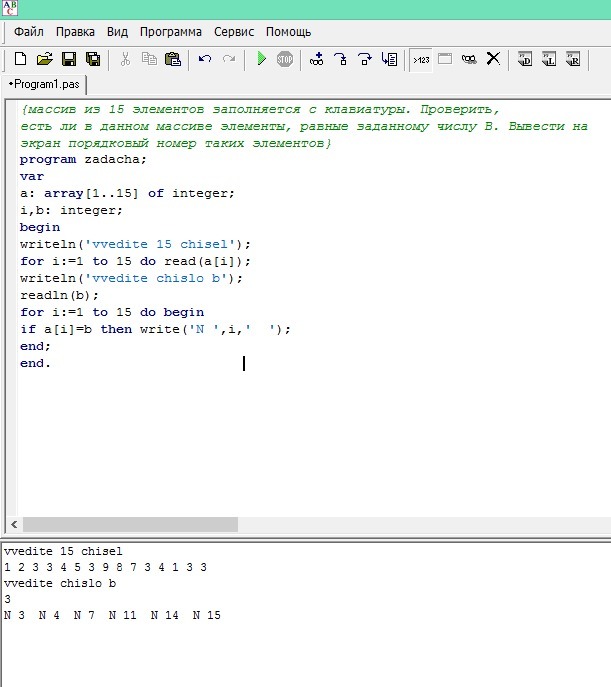Open a file with the folder icon

(x=44, y=59)
